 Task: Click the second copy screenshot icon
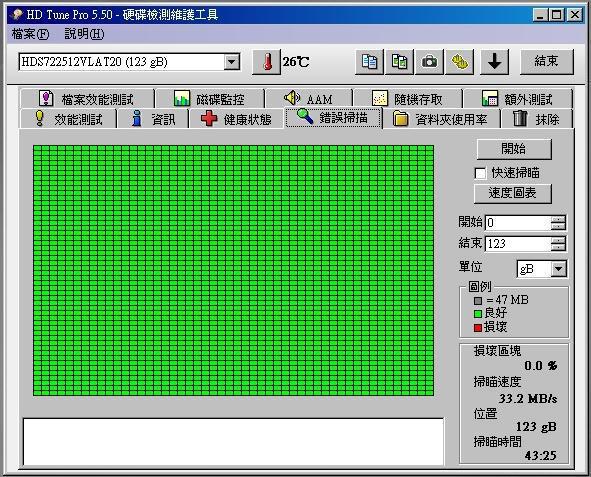(x=399, y=61)
